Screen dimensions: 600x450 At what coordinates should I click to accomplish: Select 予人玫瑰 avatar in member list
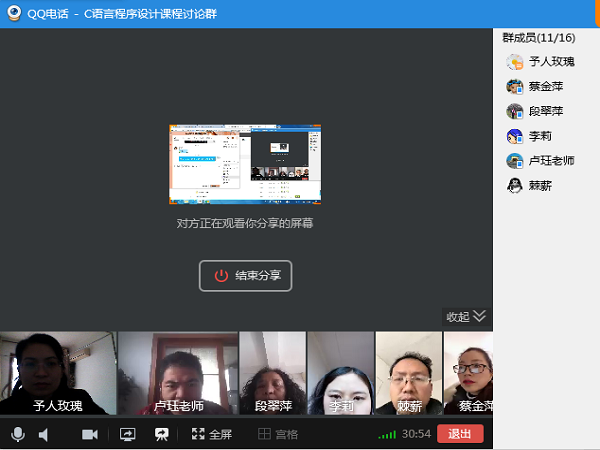tap(515, 62)
